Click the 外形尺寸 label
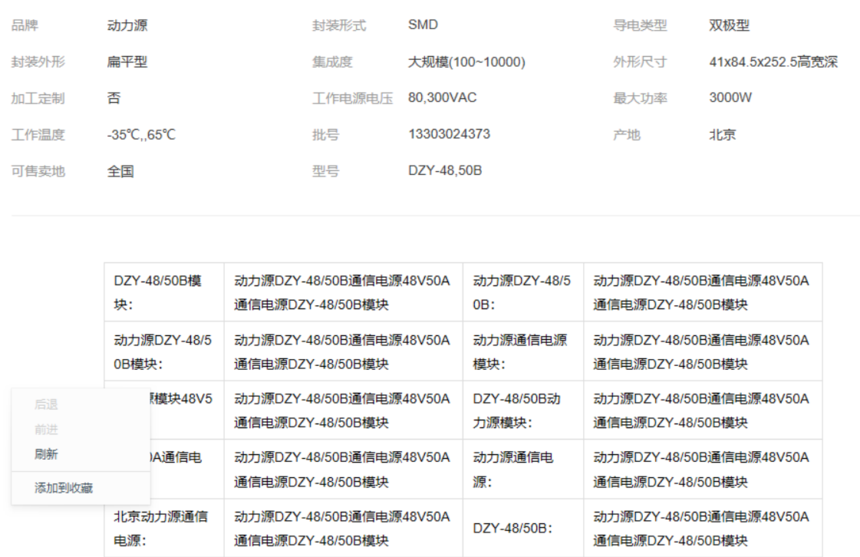860x557 pixels. pyautogui.click(x=640, y=61)
